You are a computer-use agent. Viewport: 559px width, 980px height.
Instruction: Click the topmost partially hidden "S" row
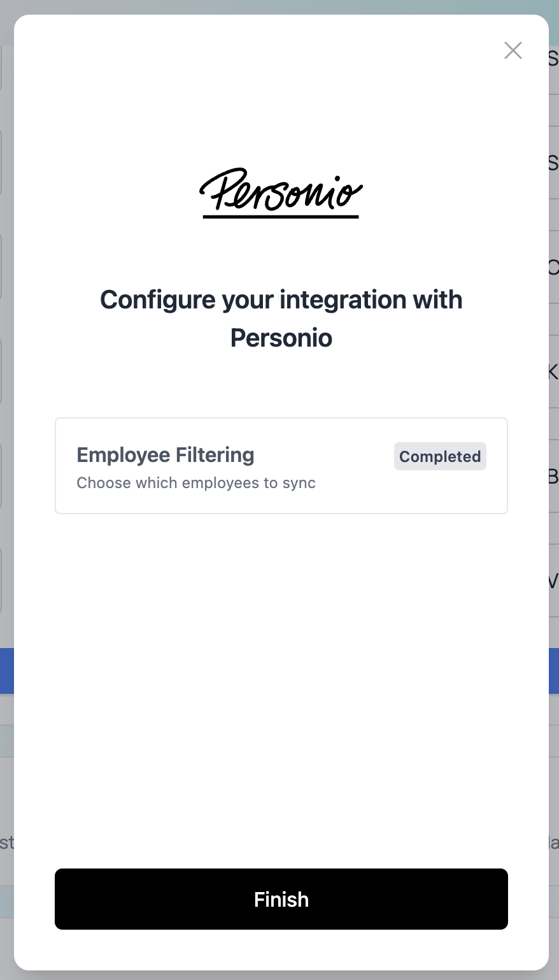click(553, 59)
